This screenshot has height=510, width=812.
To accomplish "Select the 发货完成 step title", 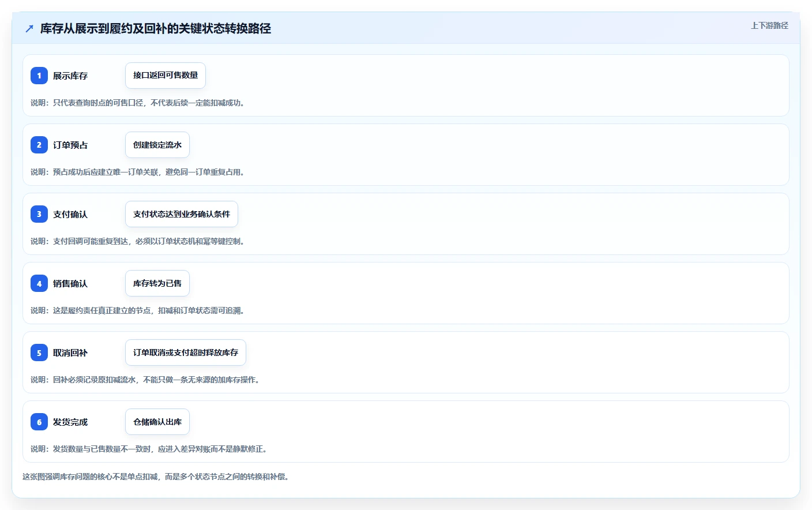I will point(70,422).
